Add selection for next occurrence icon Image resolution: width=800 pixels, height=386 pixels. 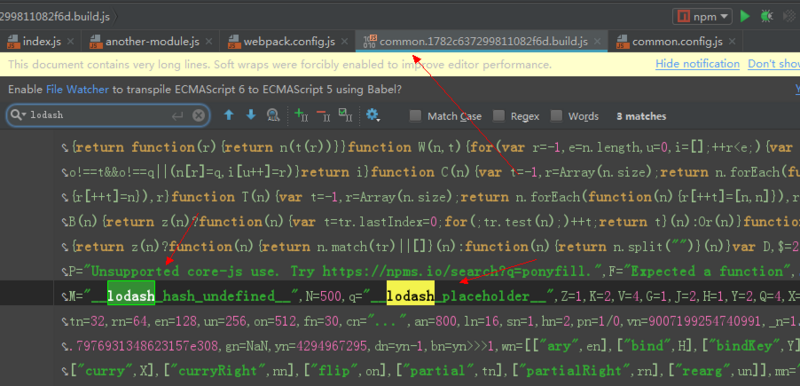(302, 116)
